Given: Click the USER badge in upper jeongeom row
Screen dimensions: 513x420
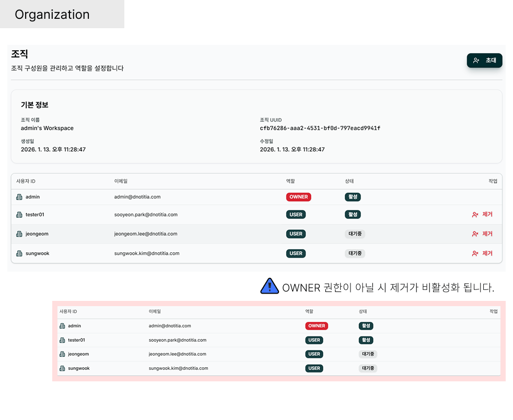Looking at the screenshot, I should 296,234.
